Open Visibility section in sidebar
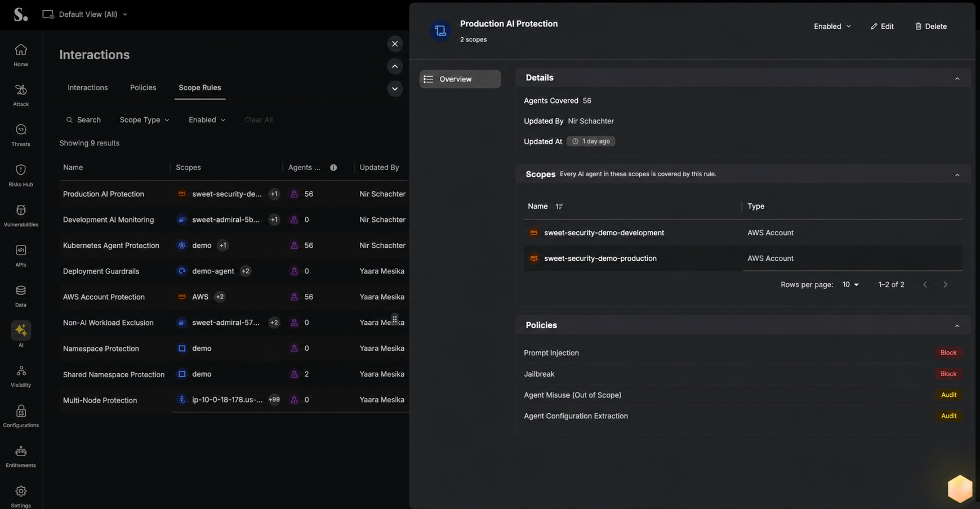The image size is (980, 509). click(x=21, y=376)
